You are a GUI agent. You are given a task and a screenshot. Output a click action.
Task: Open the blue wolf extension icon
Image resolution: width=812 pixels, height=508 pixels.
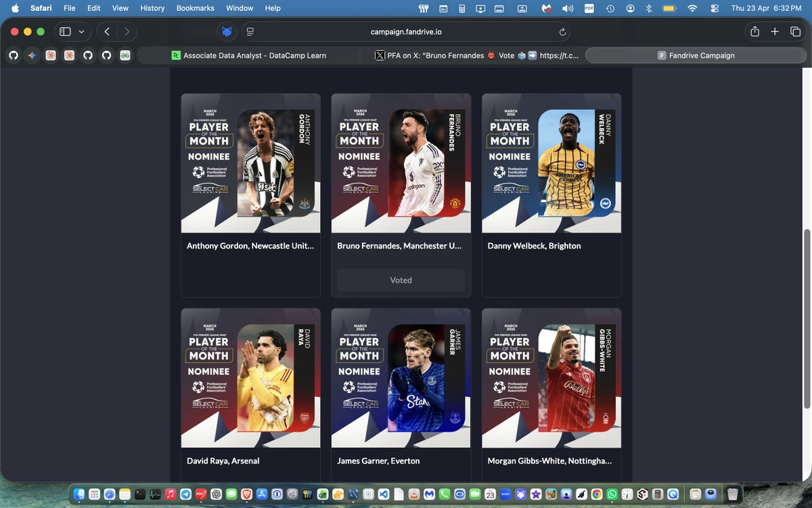click(x=227, y=32)
